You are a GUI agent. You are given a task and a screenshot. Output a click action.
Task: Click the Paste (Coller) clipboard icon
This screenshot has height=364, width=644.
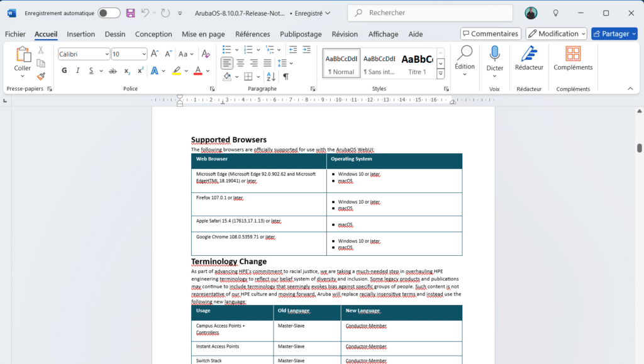[x=23, y=55]
